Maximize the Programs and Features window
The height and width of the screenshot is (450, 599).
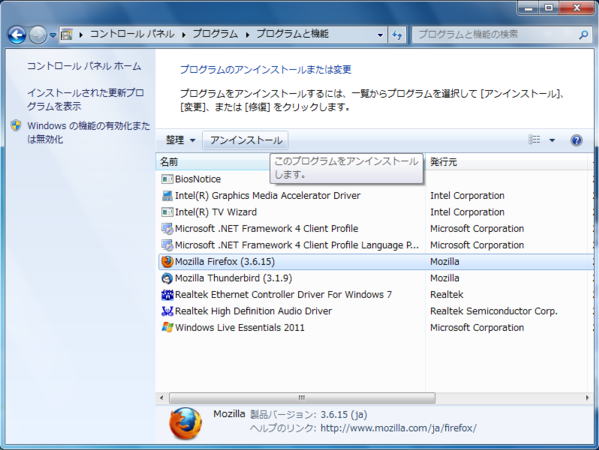549,8
